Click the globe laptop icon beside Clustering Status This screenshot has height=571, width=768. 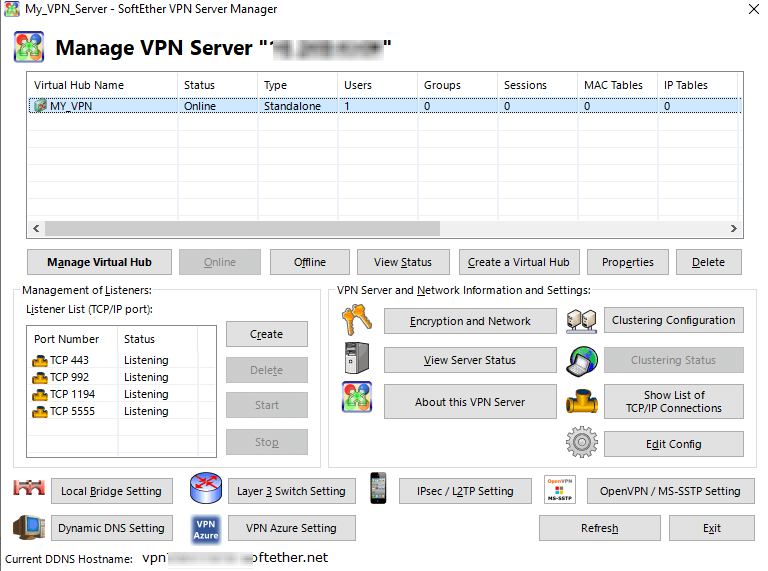click(x=582, y=361)
